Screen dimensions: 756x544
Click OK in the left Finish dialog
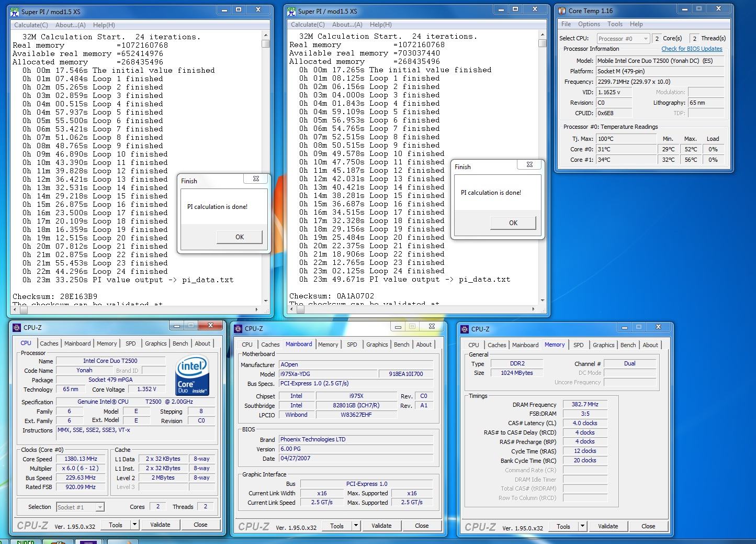(x=240, y=237)
